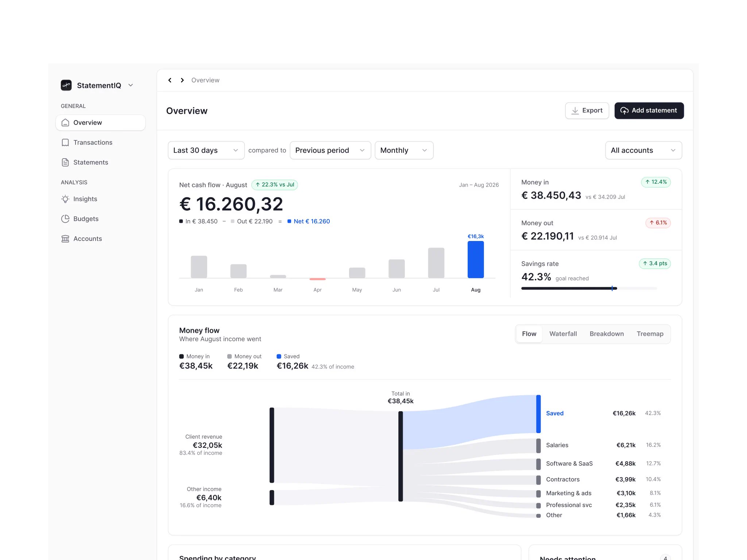Switch to the Waterfall view tab
The image size is (747, 560).
point(563,334)
